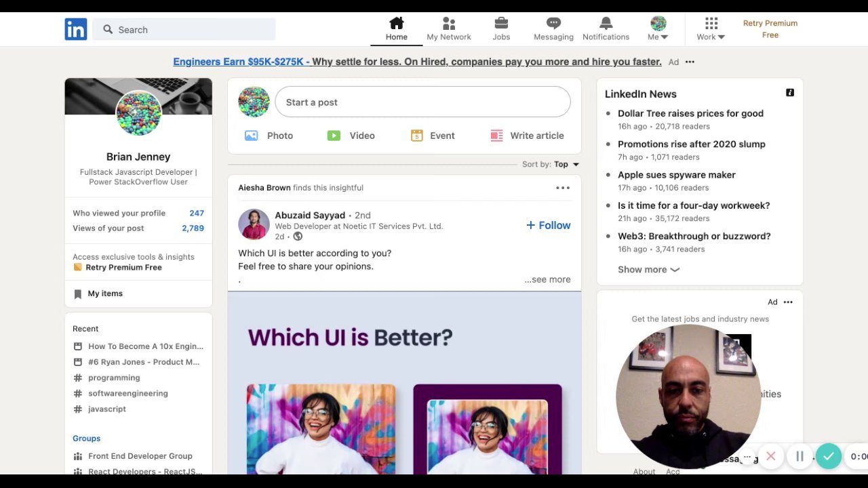
Task: Open the footer About link
Action: (x=644, y=472)
